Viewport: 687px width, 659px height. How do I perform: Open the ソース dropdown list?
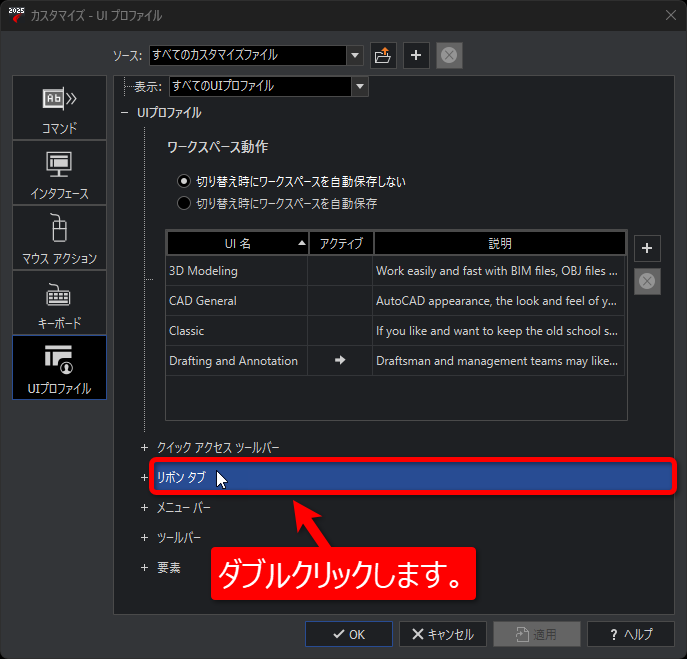(354, 56)
